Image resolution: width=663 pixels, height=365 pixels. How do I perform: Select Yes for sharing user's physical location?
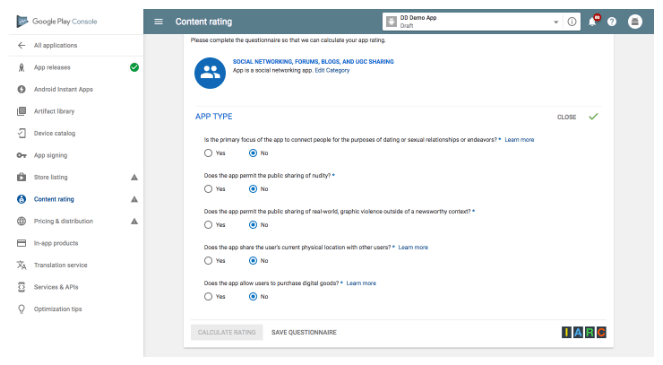208,261
